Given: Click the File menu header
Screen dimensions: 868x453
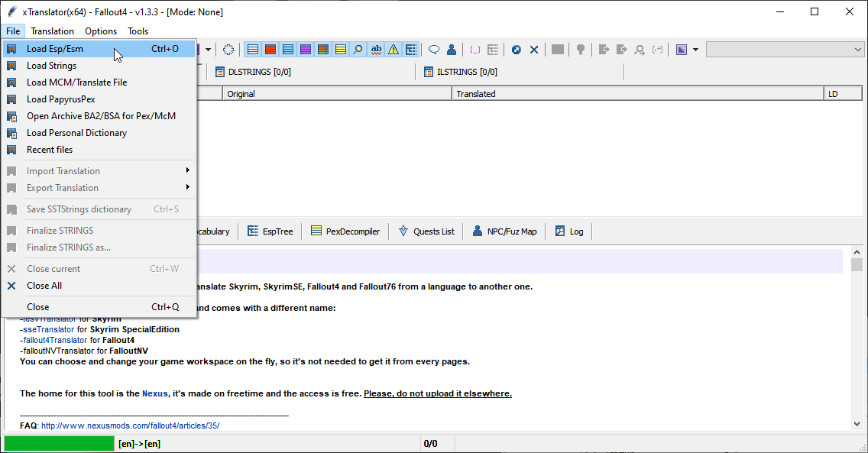Looking at the screenshot, I should 13,31.
